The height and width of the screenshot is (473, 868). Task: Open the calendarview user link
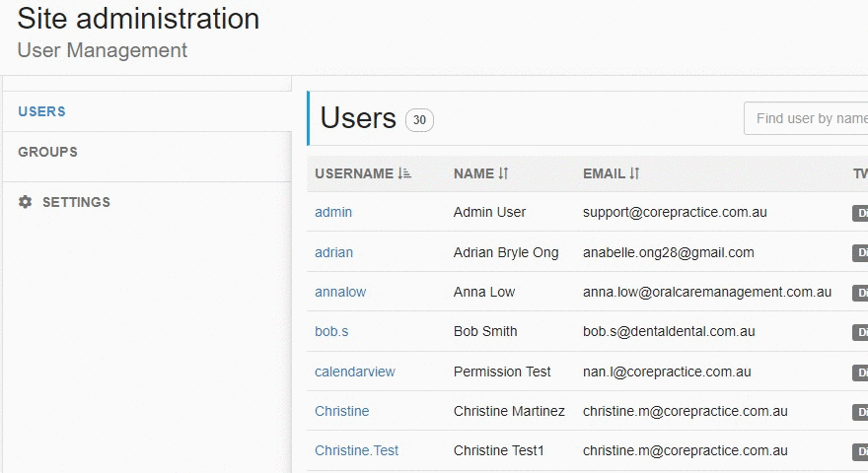tap(355, 372)
